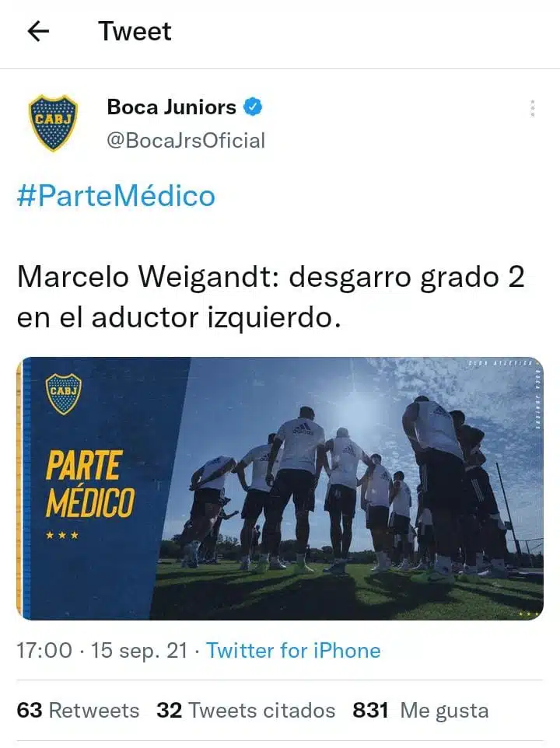Click the yellow PARTE MÉDICO banner text

click(x=90, y=484)
